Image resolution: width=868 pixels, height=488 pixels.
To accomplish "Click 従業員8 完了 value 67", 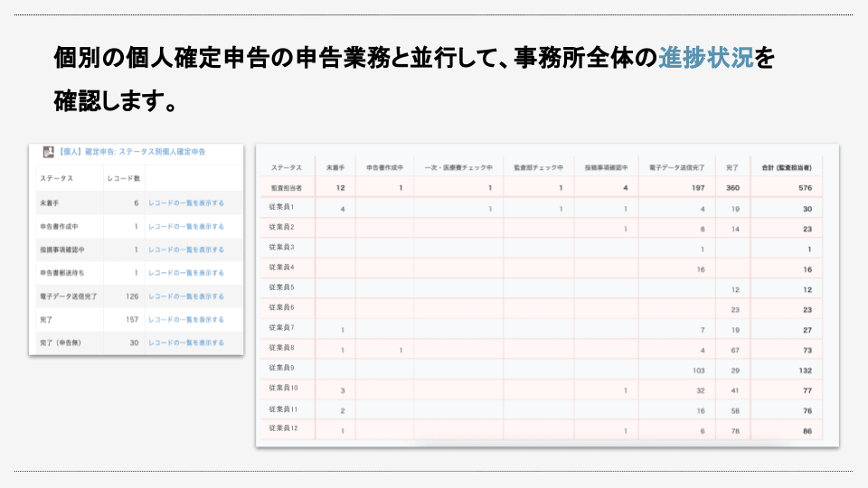I will click(x=735, y=351).
